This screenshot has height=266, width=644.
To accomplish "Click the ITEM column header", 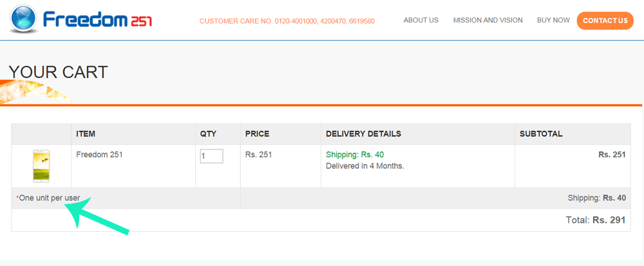I will coord(86,134).
